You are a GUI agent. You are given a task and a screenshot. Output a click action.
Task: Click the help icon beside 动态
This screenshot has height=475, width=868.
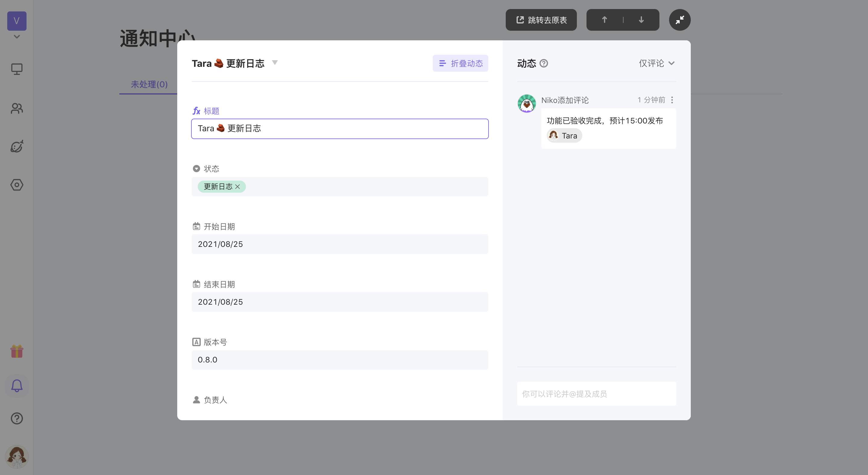(x=543, y=63)
